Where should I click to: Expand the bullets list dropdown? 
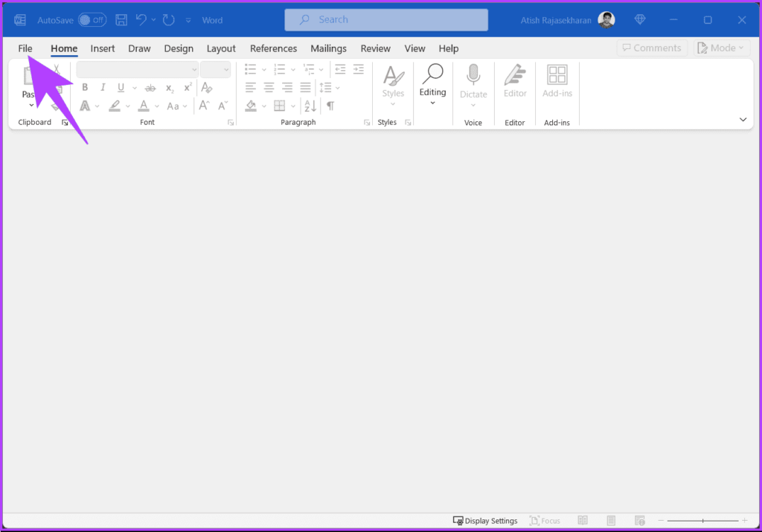[264, 69]
